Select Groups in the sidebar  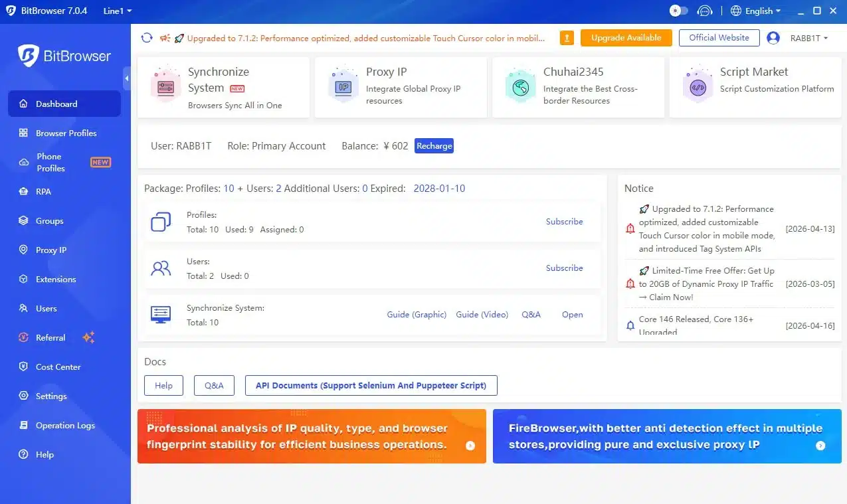47,220
